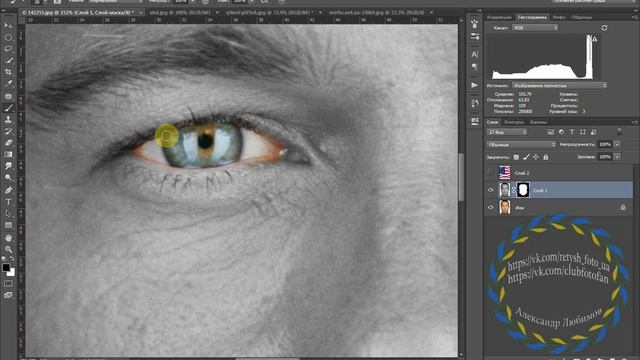
Task: Select the Dodge tool
Action: 8,178
